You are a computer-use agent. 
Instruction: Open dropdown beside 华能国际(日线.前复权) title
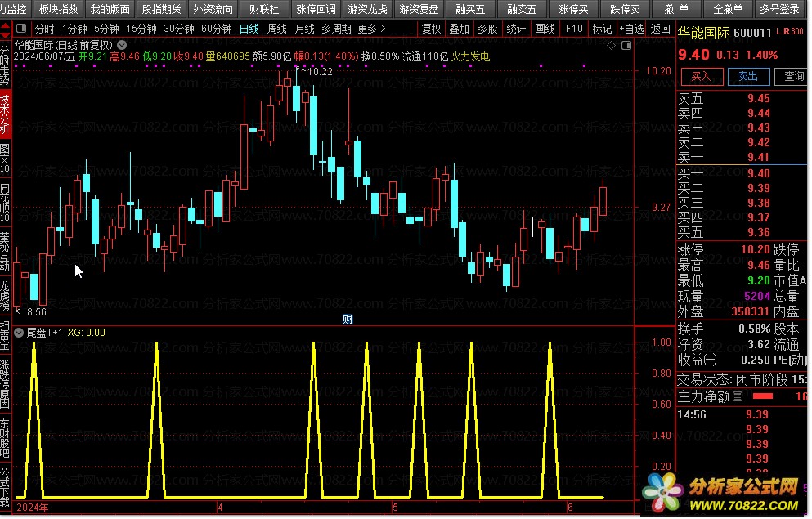pyautogui.click(x=122, y=45)
